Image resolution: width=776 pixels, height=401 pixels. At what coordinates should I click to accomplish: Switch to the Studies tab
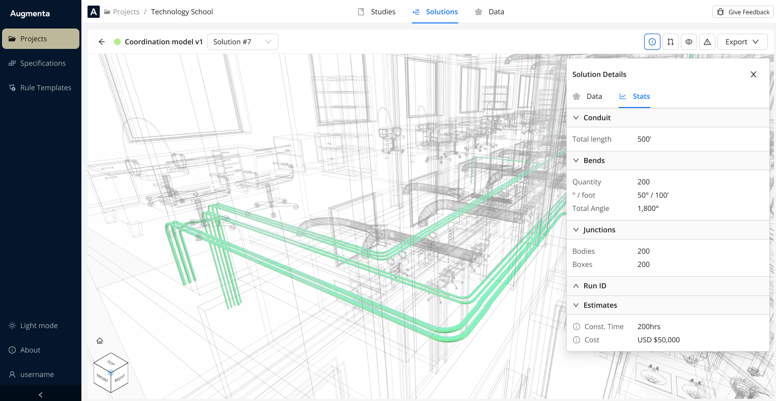pyautogui.click(x=377, y=12)
